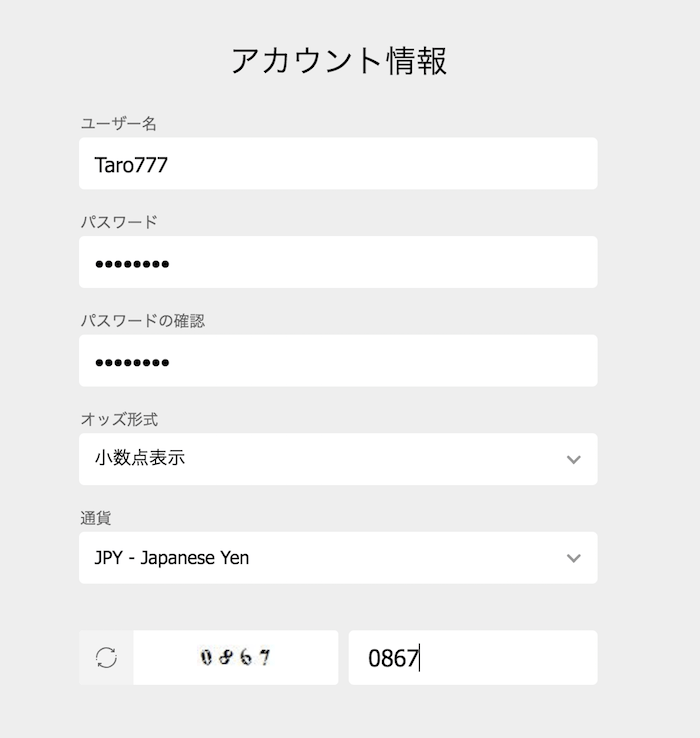Image resolution: width=700 pixels, height=738 pixels.
Task: Select the パスワードの確認 label
Action: pyautogui.click(x=143, y=321)
